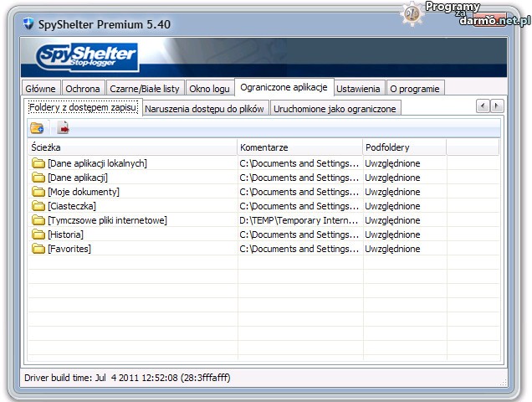Screen dimensions: 532x402
Task: Click the add folder toolbar icon
Action: tap(37, 128)
